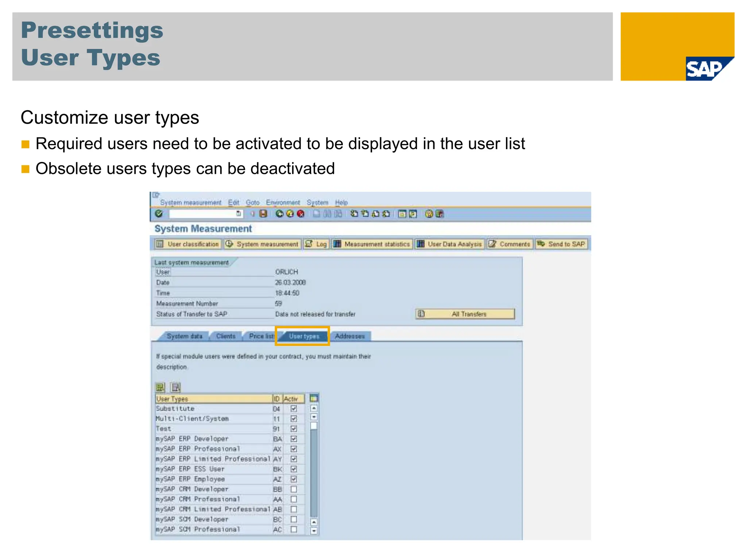The height and width of the screenshot is (560, 747).
Task: Click the Save diskette icon
Action: coord(263,214)
